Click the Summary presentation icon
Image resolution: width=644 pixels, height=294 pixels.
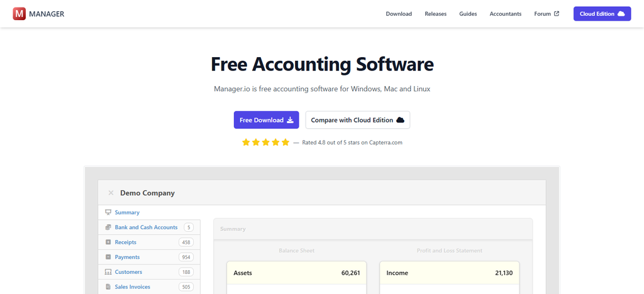(108, 212)
